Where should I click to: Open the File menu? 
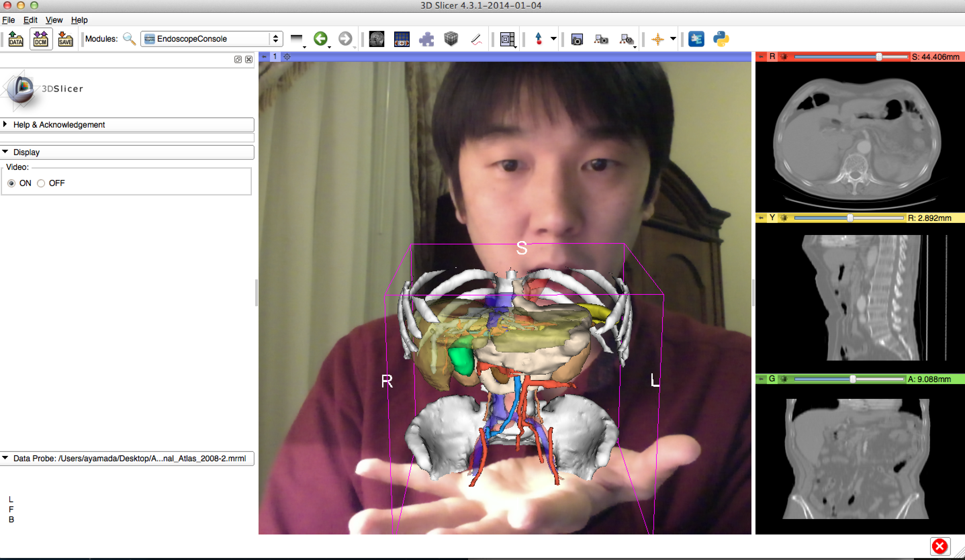8,20
